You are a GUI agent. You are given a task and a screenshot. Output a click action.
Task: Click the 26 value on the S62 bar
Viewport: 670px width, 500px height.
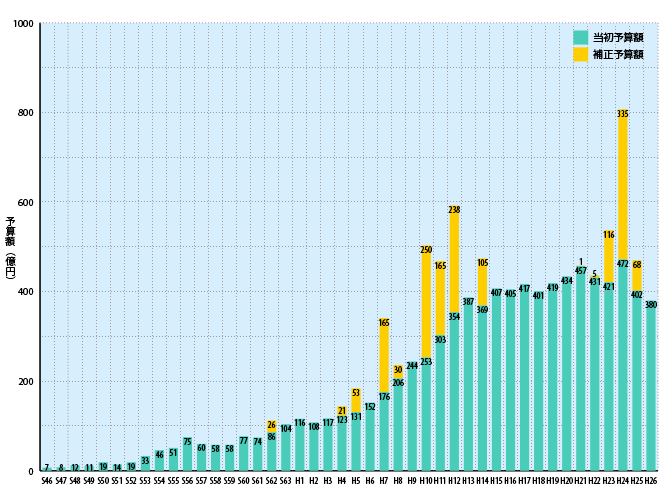click(x=271, y=425)
